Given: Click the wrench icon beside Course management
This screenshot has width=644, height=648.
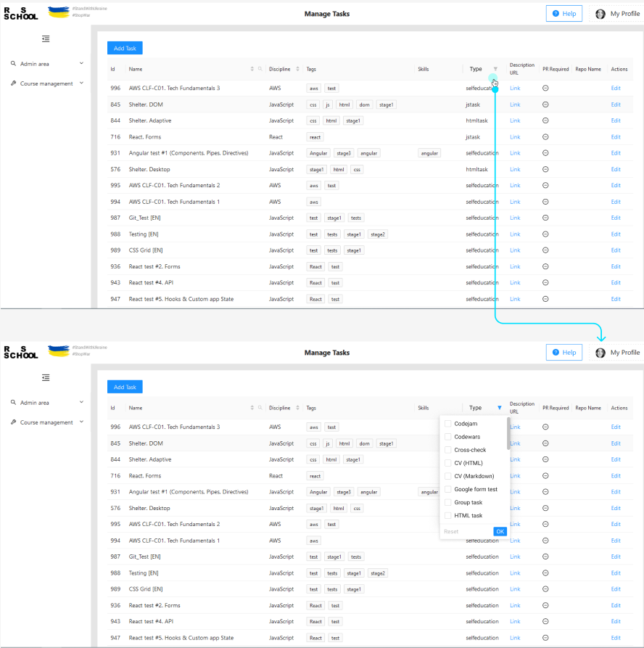Looking at the screenshot, I should [12, 83].
